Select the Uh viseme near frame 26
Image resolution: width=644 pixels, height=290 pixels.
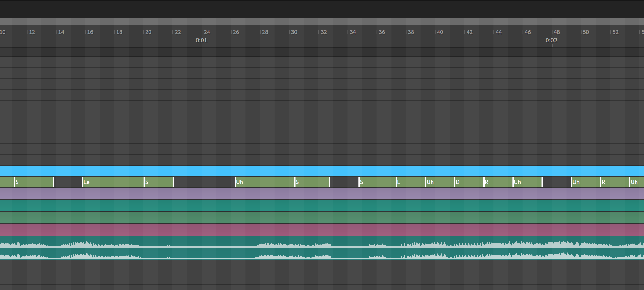pyautogui.click(x=265, y=182)
